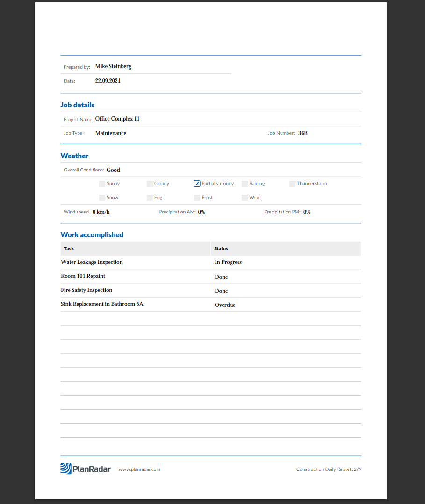Tick the Snow checkbox
425x504 pixels.
pyautogui.click(x=102, y=198)
